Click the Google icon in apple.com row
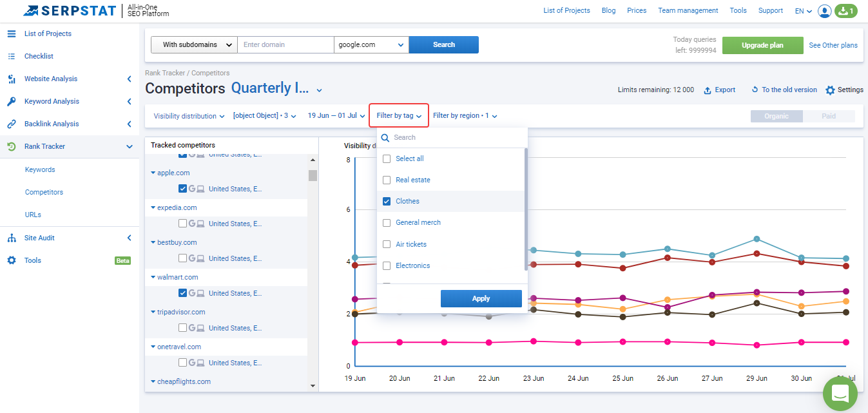Viewport: 868px width, 413px height. click(192, 189)
